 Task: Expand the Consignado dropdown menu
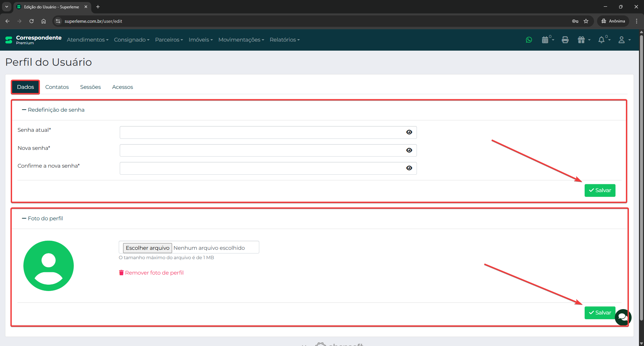(x=131, y=40)
